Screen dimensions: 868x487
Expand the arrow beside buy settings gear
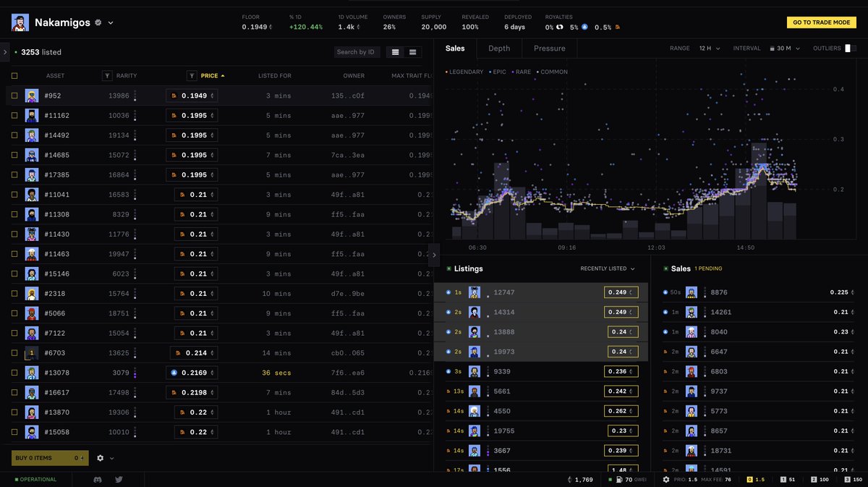point(111,458)
